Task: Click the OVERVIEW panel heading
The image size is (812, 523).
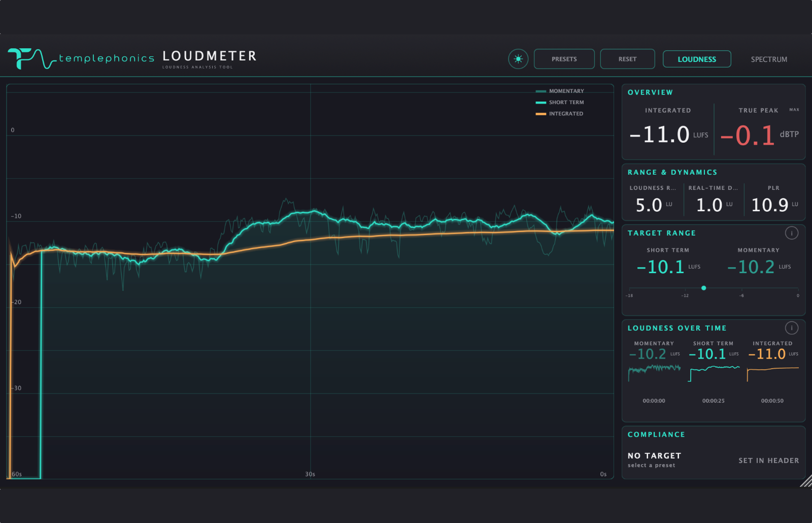Action: (650, 92)
